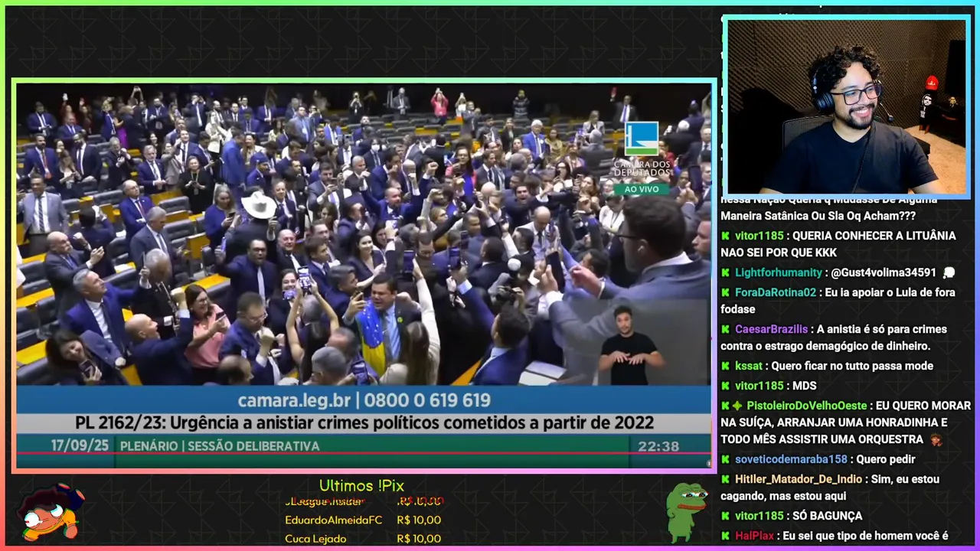Click vitor1185 on the LITUÂNIA message

(x=759, y=236)
